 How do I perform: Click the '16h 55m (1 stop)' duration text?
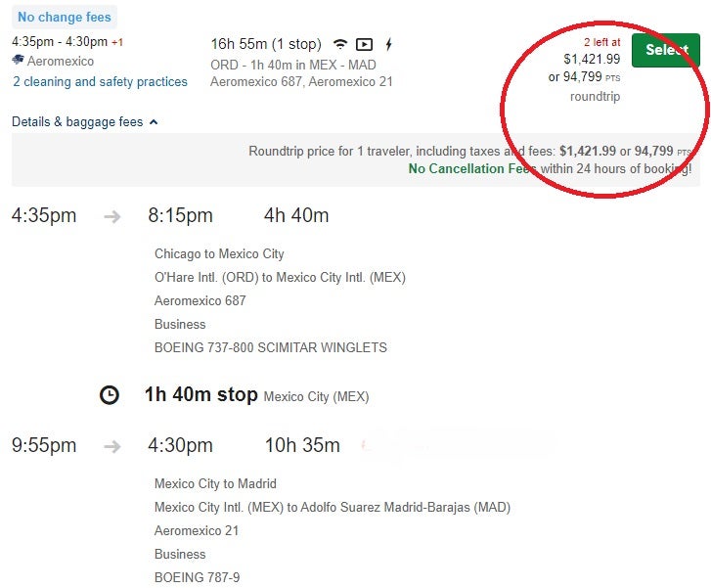266,44
